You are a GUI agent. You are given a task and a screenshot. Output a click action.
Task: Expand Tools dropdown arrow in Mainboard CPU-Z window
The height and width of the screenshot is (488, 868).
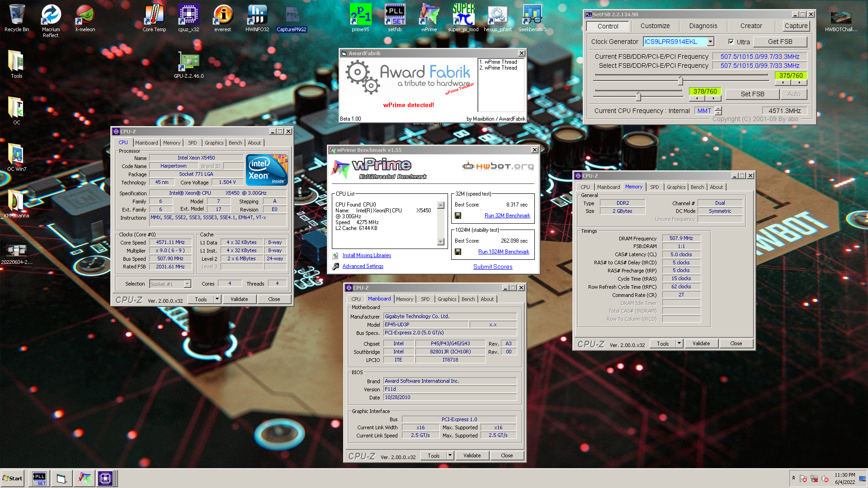pos(450,455)
